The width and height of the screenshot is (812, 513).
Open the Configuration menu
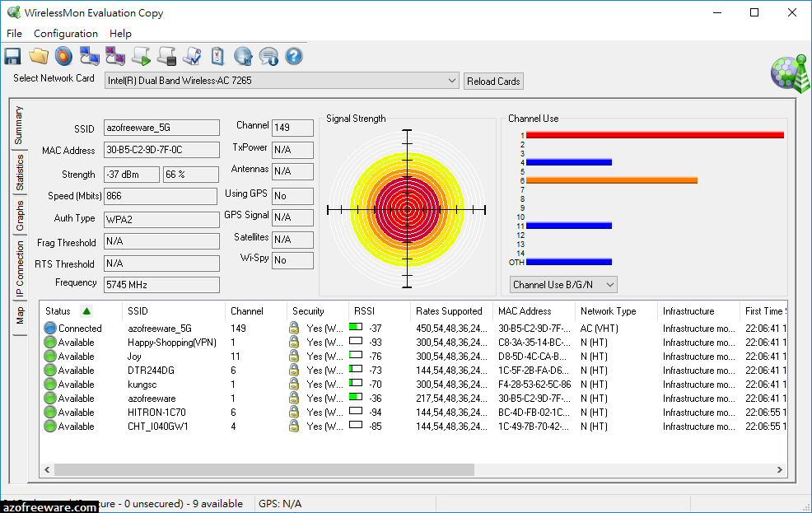point(66,34)
